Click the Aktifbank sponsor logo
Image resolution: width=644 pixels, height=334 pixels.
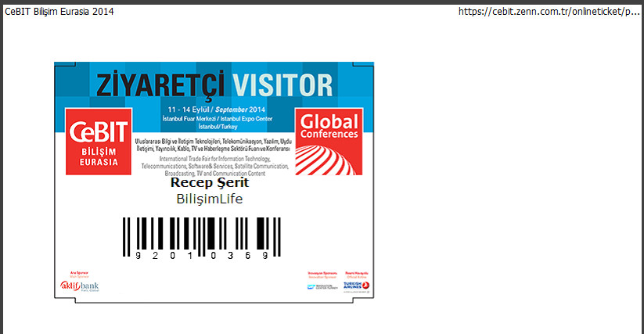pyautogui.click(x=79, y=286)
